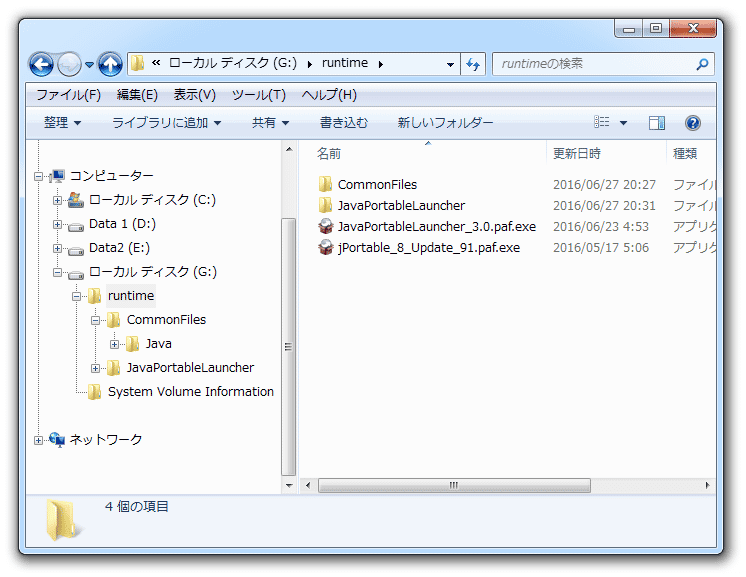
Task: Select ローカル ディスク (C:) drive icon
Action: 75,200
